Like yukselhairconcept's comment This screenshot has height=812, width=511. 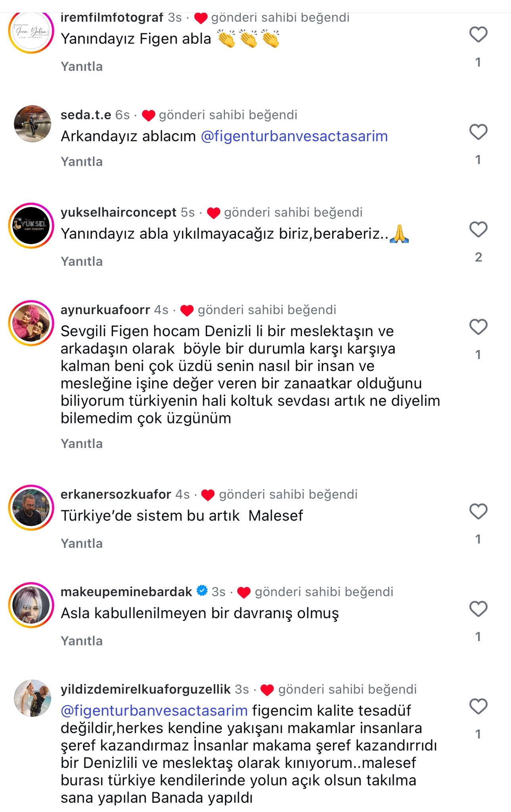478,230
